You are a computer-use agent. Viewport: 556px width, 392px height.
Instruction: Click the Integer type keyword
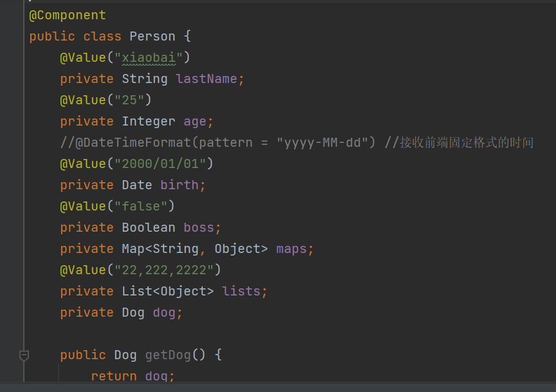point(149,121)
